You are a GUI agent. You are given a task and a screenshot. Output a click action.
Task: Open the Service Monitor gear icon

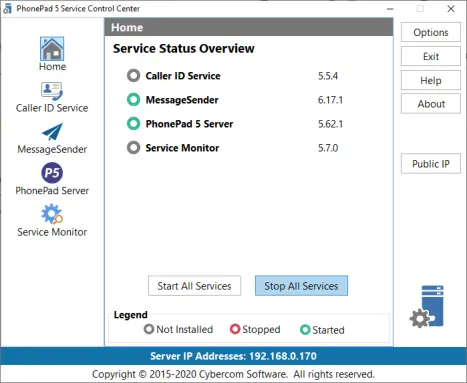(x=52, y=214)
